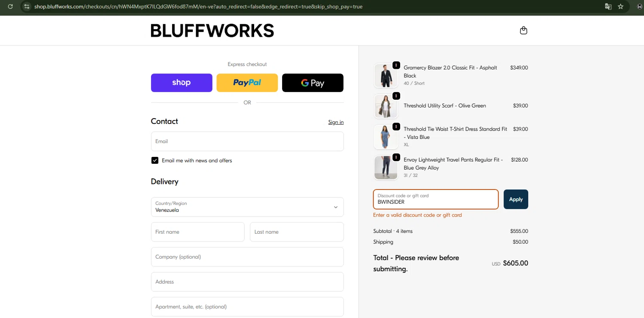Select the Company (optional) field
The image size is (644, 318).
pos(247,257)
